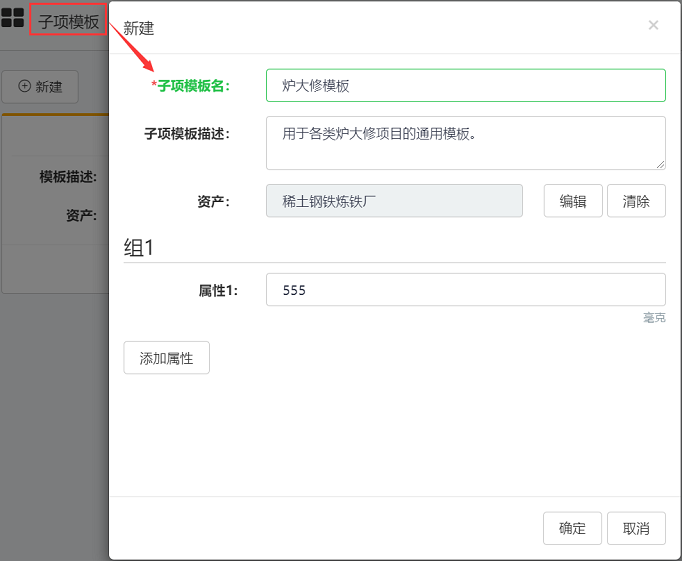The height and width of the screenshot is (561, 682).
Task: Click the 组1 group heading
Action: click(x=139, y=248)
